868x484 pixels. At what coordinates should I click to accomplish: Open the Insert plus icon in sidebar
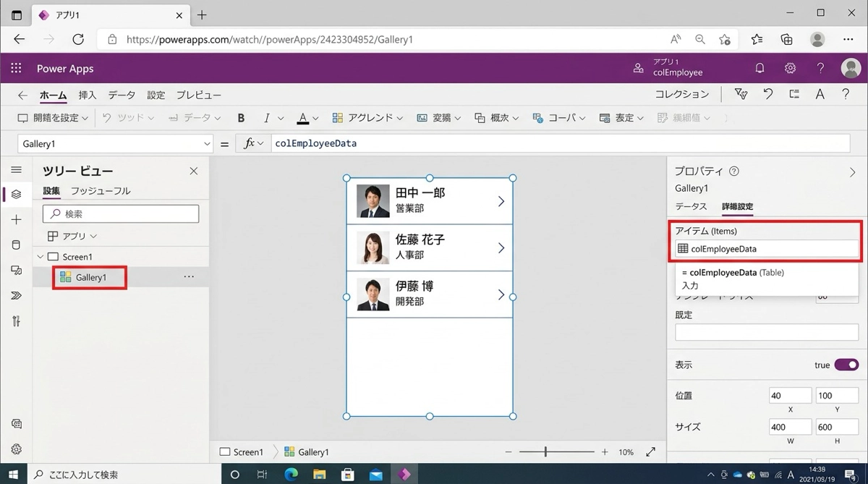(x=17, y=220)
